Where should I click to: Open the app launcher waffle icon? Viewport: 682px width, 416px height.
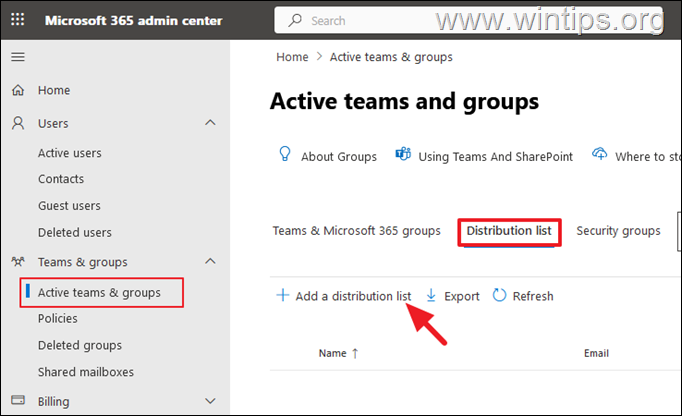click(x=17, y=20)
